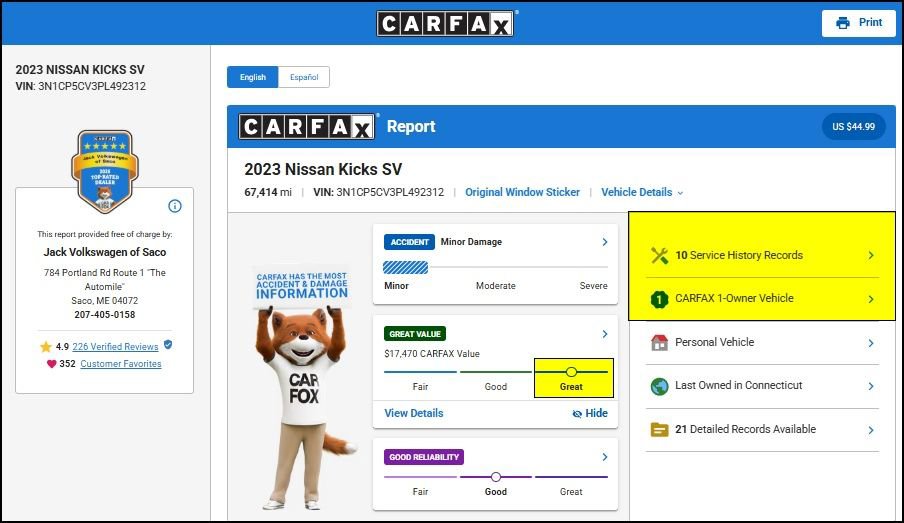Click the printer icon in Print button

[x=843, y=22]
